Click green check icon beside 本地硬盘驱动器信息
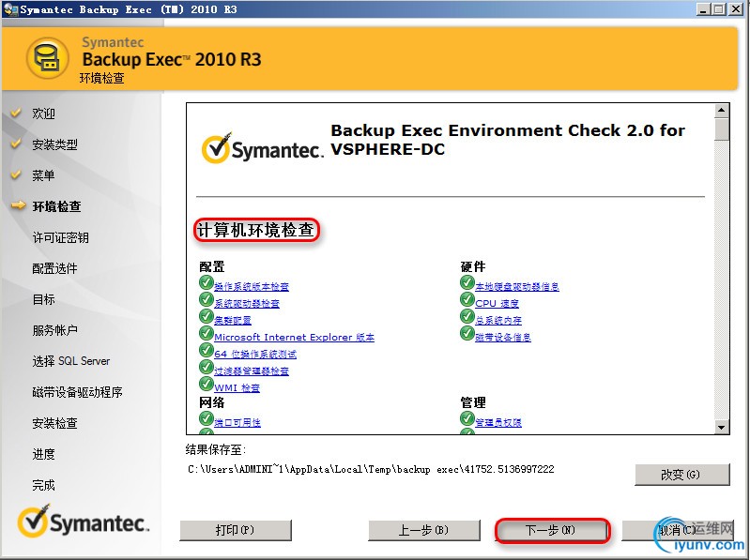This screenshot has height=560, width=750. (x=467, y=283)
